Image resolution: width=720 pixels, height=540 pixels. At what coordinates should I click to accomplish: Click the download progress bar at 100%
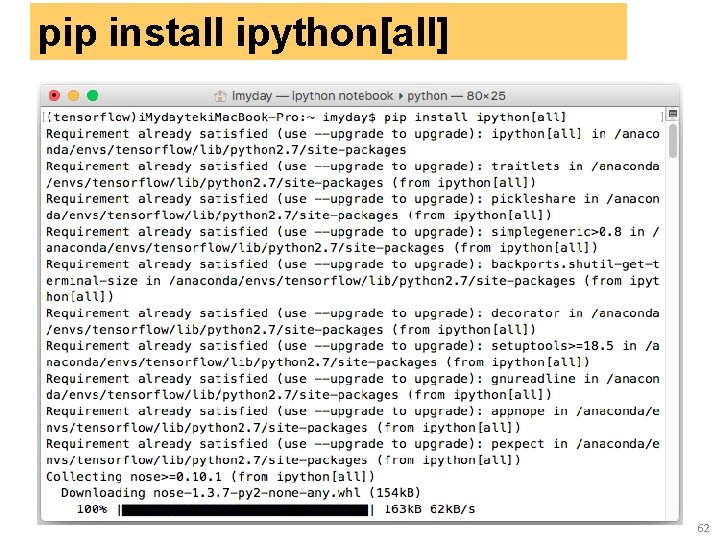tap(246, 510)
